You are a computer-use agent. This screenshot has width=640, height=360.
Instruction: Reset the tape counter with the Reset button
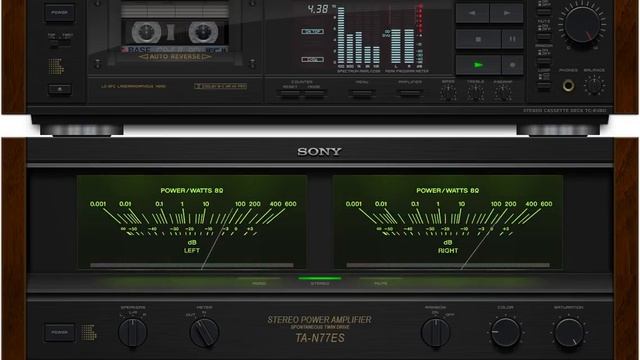click(x=290, y=93)
